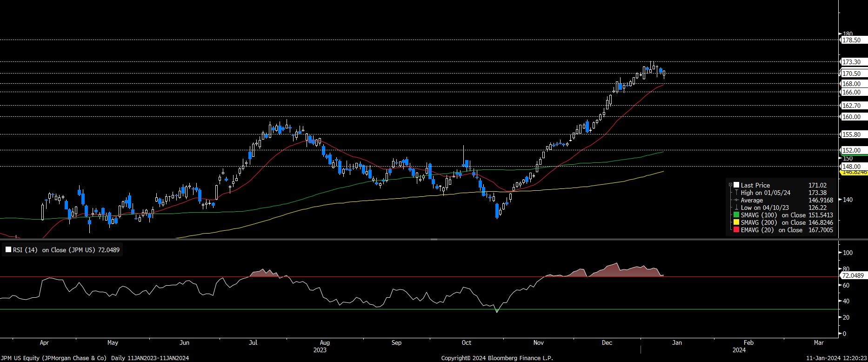Grab the panel divider handle above RSI
868x362 pixels.
[434, 239]
